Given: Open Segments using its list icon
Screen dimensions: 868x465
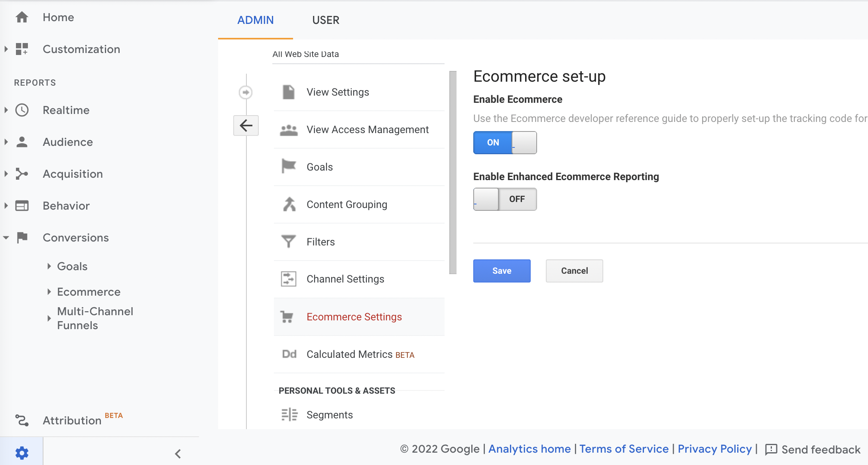Looking at the screenshot, I should (289, 414).
